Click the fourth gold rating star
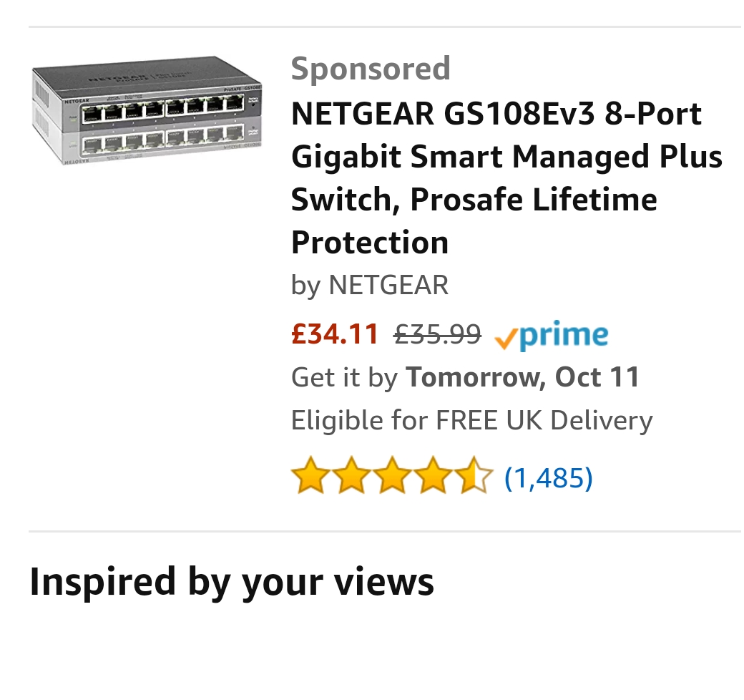The height and width of the screenshot is (700, 744). [x=434, y=477]
